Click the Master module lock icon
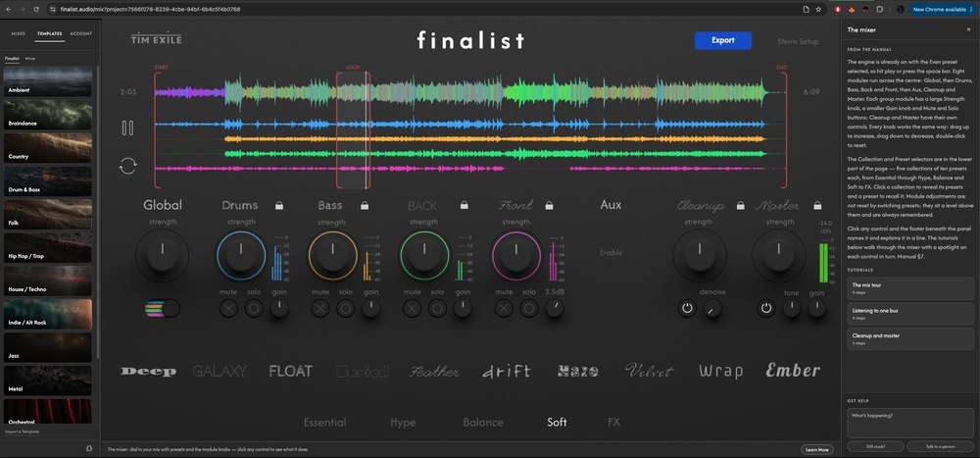The image size is (980, 458). (817, 205)
